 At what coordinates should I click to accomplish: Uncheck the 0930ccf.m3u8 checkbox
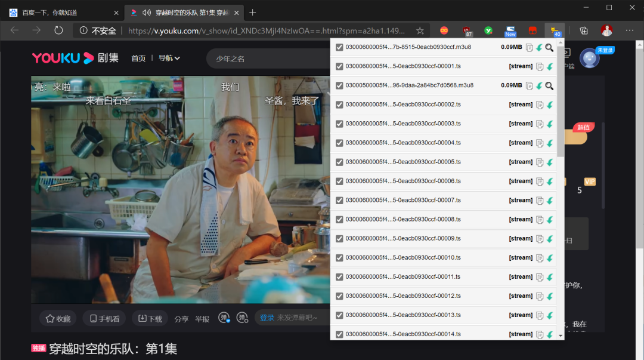pos(339,47)
